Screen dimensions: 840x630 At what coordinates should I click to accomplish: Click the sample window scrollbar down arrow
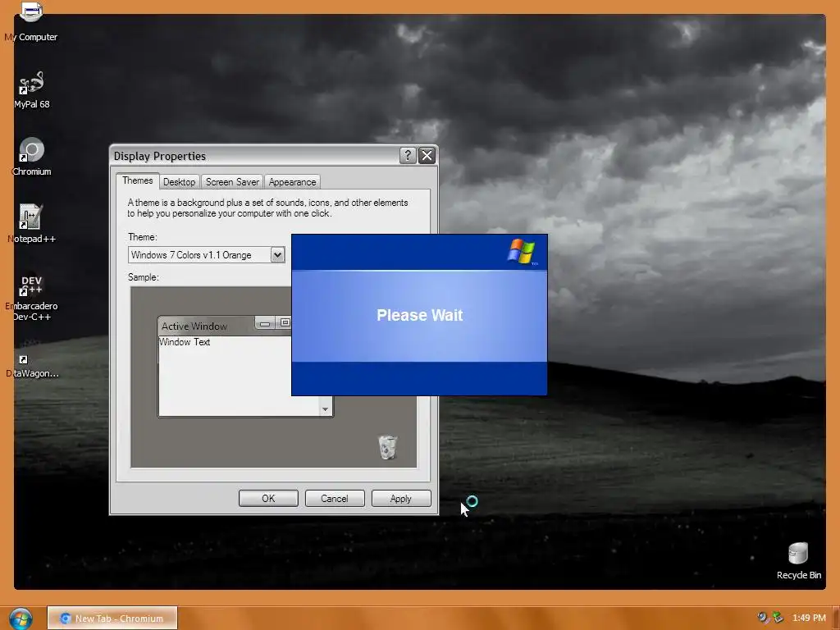click(x=325, y=409)
